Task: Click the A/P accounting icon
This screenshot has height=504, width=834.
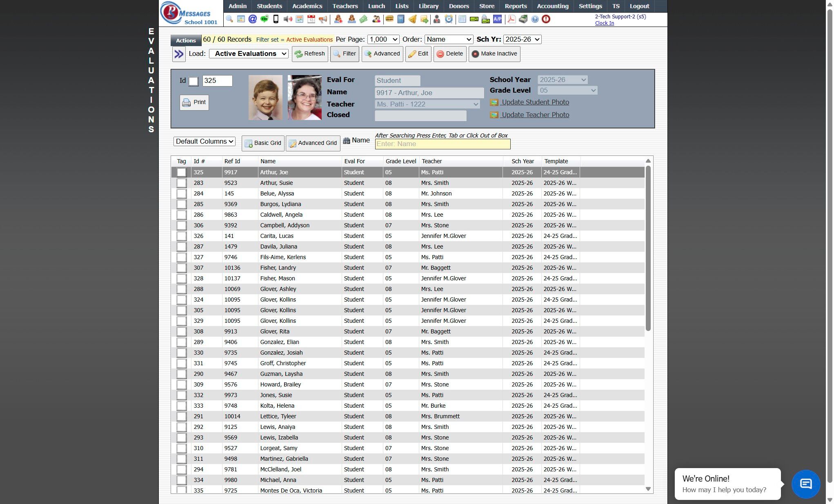Action: (x=497, y=19)
